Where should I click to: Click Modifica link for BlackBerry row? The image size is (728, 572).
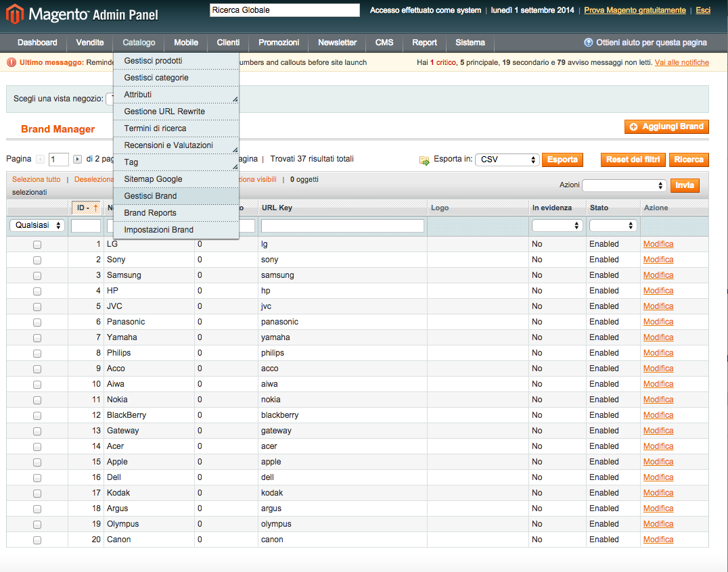pos(658,415)
